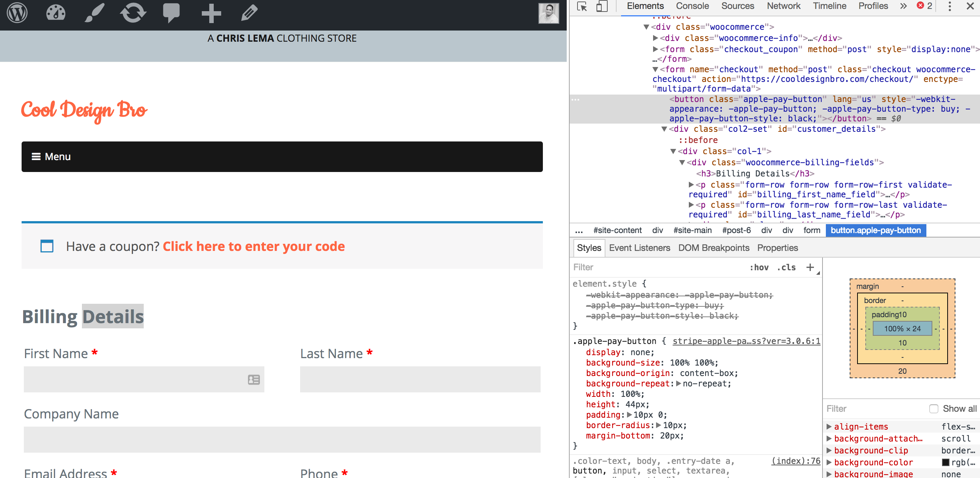Open the Event Listeners tab
Viewport: 980px width, 478px height.
639,248
